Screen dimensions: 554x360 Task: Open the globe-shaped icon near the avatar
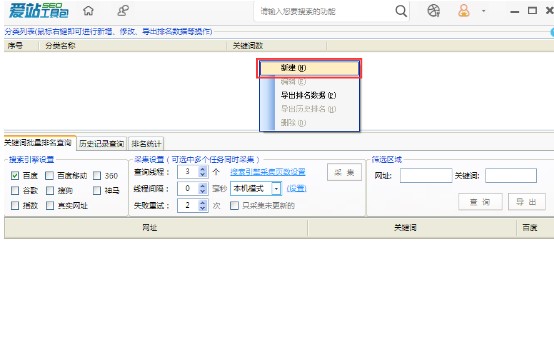coord(433,11)
